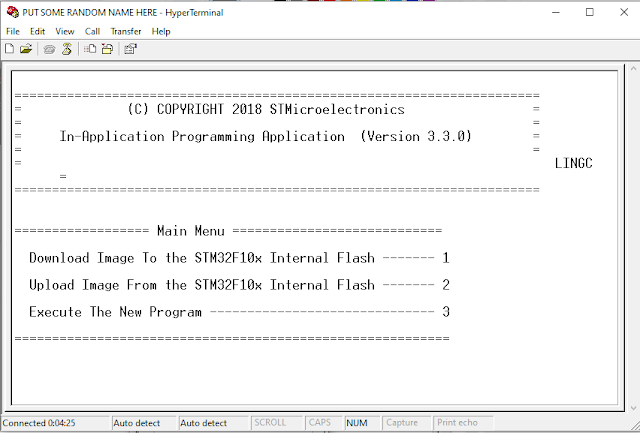640x433 pixels.
Task: Click the Receive file toolbar icon
Action: coord(107,49)
